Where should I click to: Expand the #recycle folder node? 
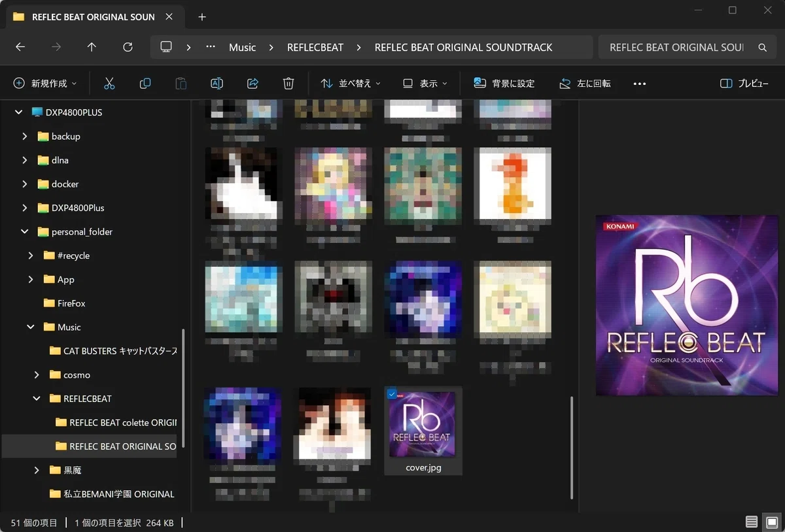(31, 256)
